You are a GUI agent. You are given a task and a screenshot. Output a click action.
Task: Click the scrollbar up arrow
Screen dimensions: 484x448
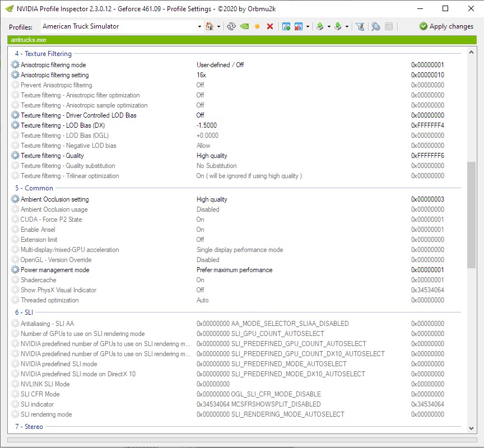[471, 53]
